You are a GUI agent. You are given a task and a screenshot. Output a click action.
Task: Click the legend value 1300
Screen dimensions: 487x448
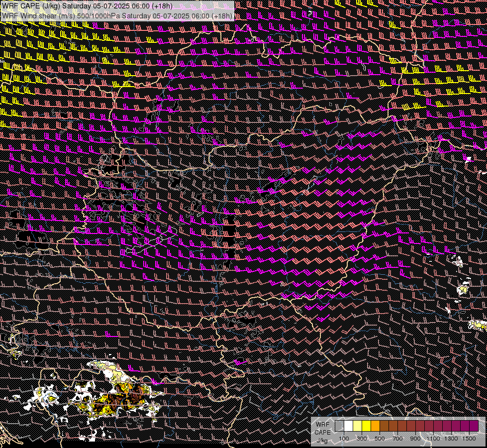pyautogui.click(x=451, y=439)
